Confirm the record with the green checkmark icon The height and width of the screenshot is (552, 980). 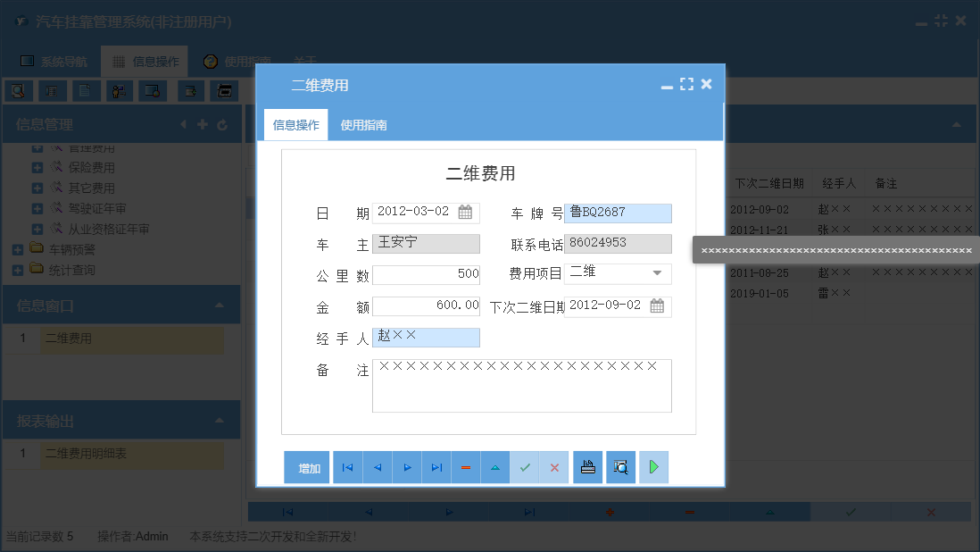coord(525,467)
